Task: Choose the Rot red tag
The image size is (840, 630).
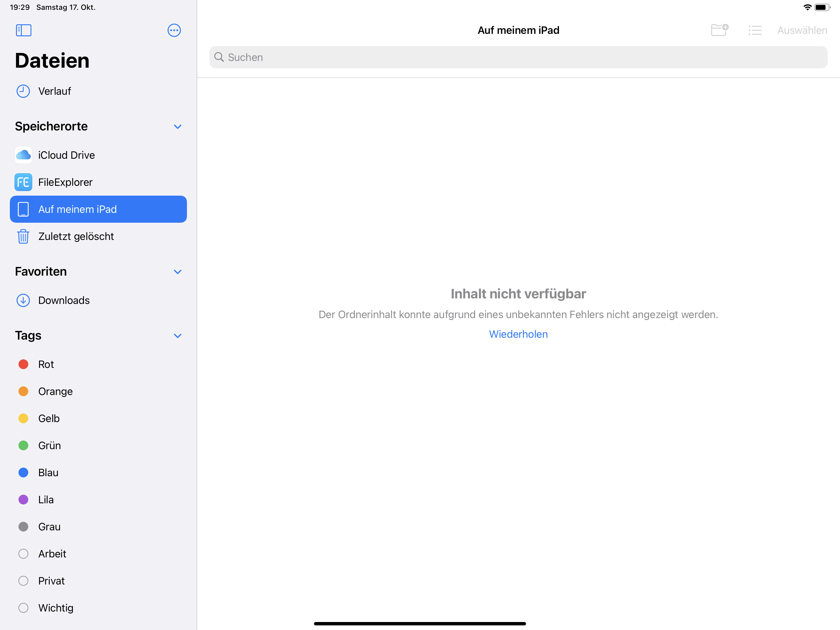Action: point(46,364)
